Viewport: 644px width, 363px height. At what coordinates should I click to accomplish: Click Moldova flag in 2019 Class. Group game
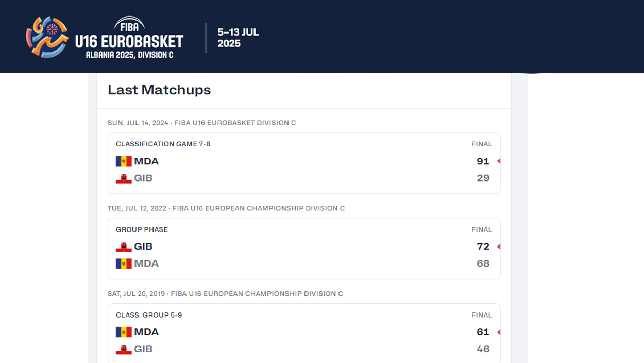pyautogui.click(x=124, y=332)
